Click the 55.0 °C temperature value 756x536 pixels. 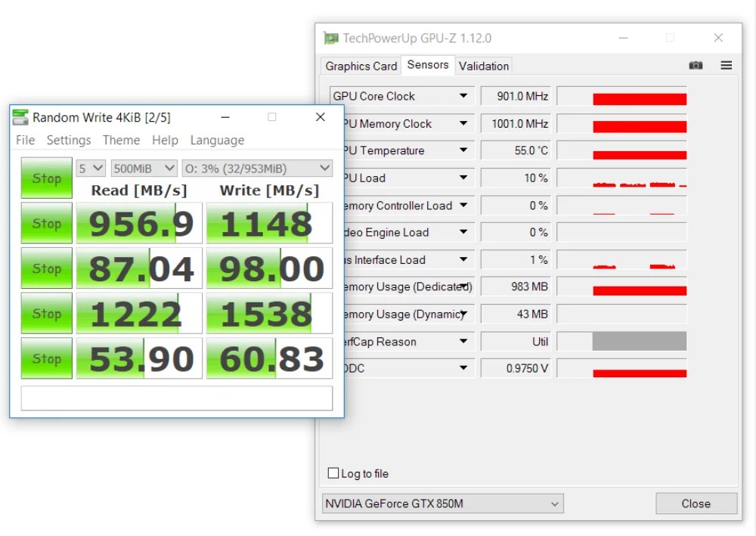[x=516, y=150]
